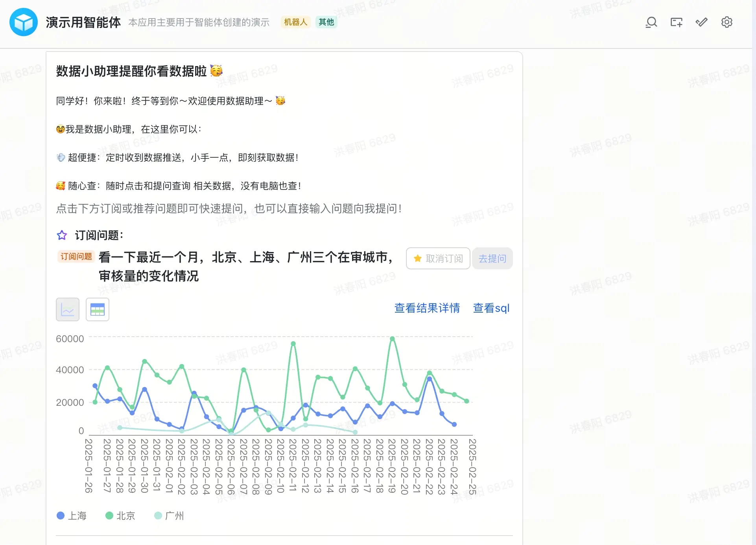This screenshot has width=756, height=545.
Task: Click 去提问 button
Action: 492,258
